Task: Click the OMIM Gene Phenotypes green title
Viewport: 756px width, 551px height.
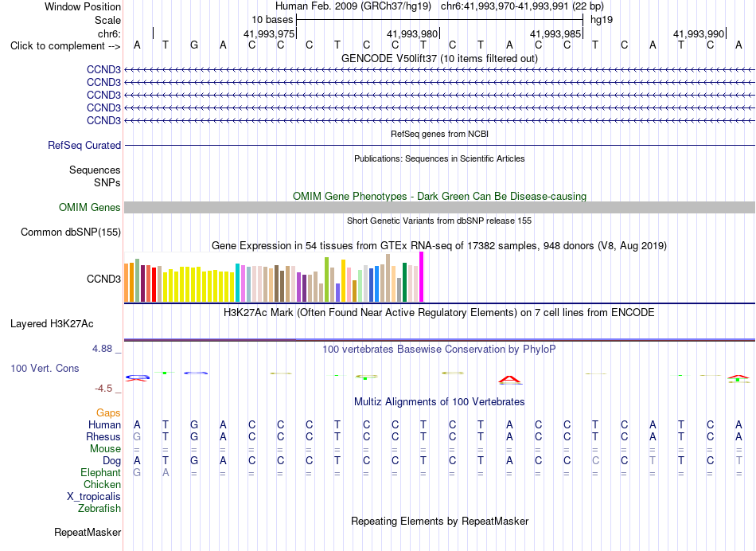Action: pos(439,196)
